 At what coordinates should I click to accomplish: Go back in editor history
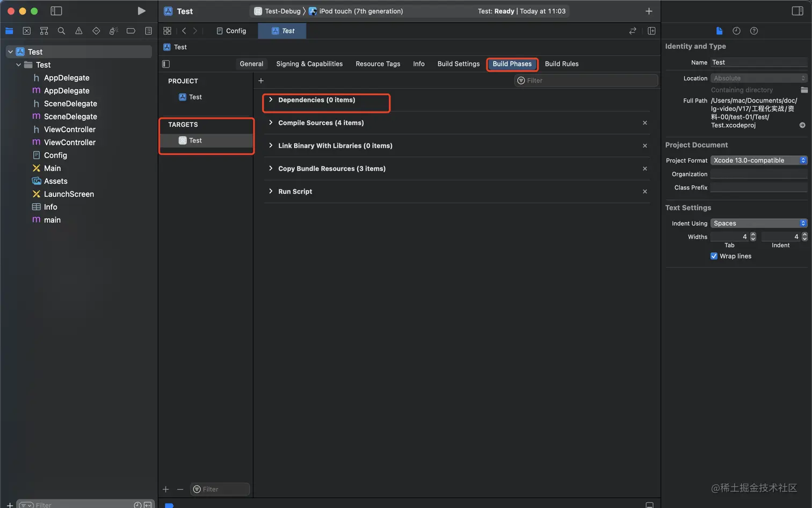(184, 31)
